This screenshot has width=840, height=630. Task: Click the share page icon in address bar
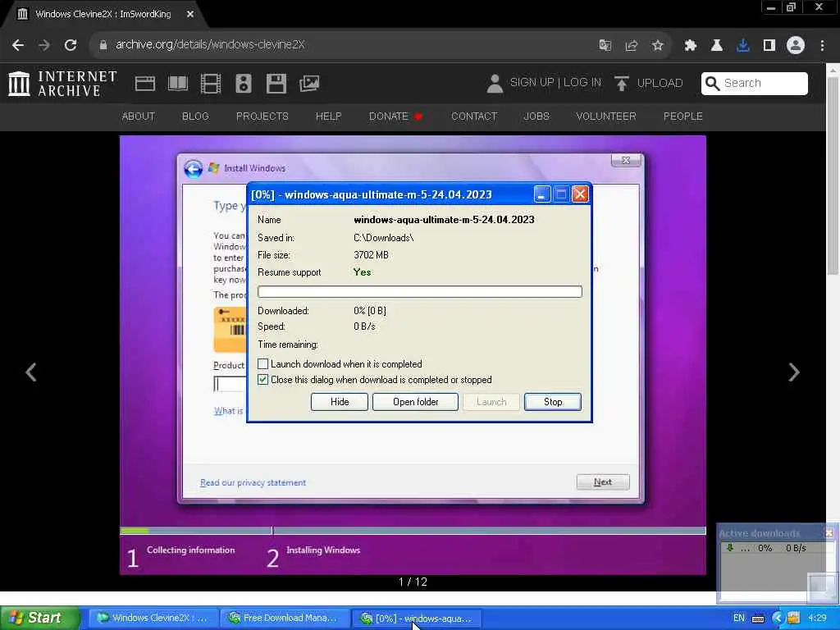pos(631,46)
